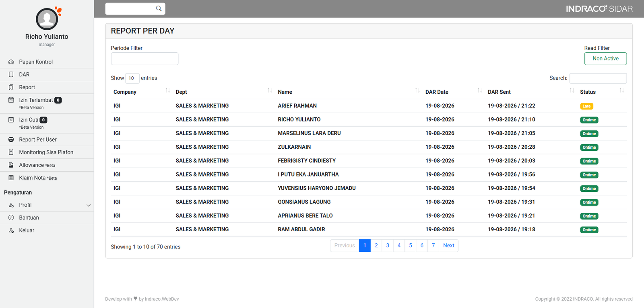Go to page 4 of results
Screen dimensions: 644x308
coord(399,246)
